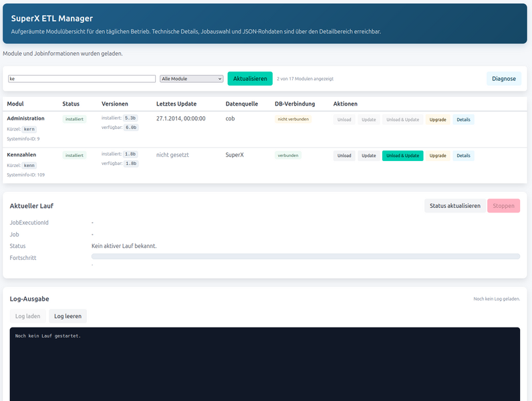Viewport: 532px width, 401px height.
Task: Click Systeminfo-ID: 9 text
Action: pos(23,139)
